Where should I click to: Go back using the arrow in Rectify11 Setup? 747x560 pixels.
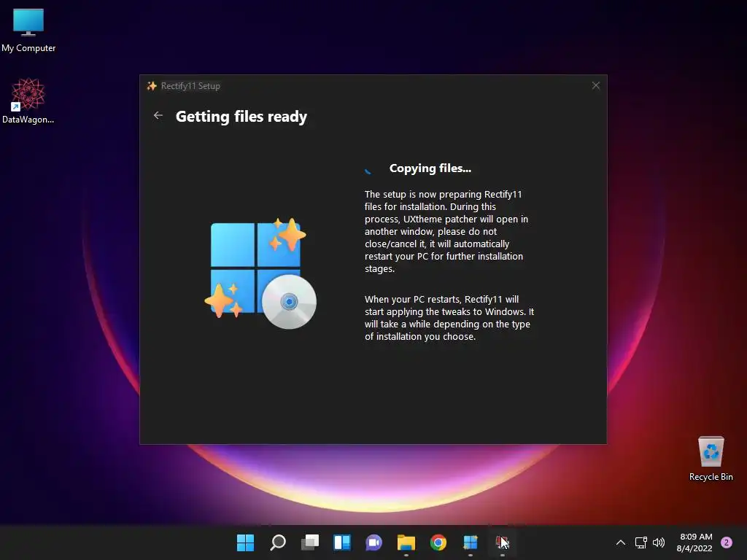coord(158,115)
